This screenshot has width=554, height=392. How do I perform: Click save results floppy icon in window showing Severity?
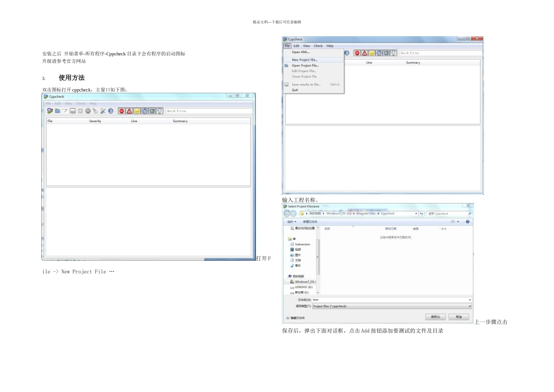73,111
